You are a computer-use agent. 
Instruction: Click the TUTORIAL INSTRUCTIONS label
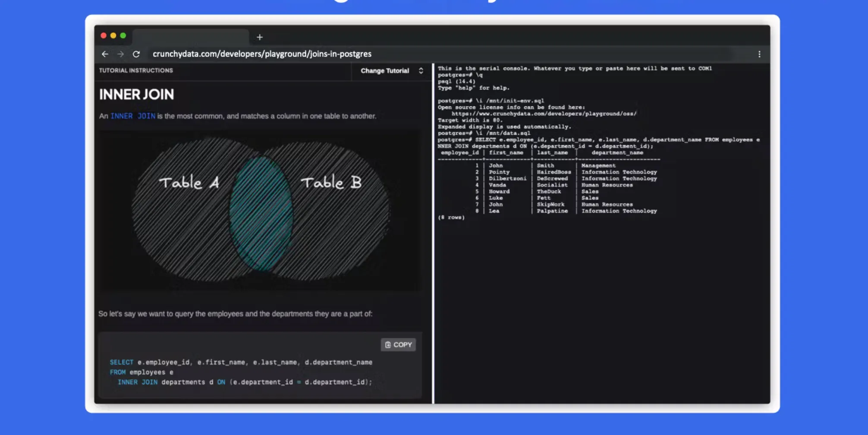pos(136,70)
